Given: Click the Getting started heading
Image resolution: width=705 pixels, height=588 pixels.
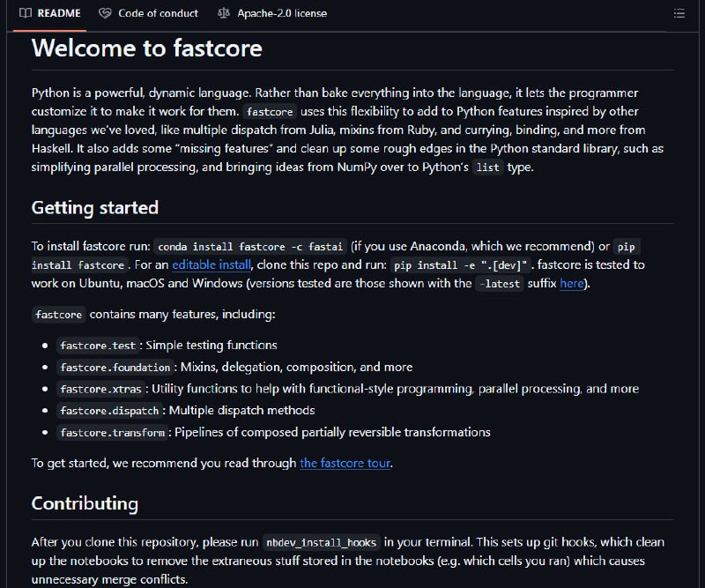Looking at the screenshot, I should pos(95,208).
